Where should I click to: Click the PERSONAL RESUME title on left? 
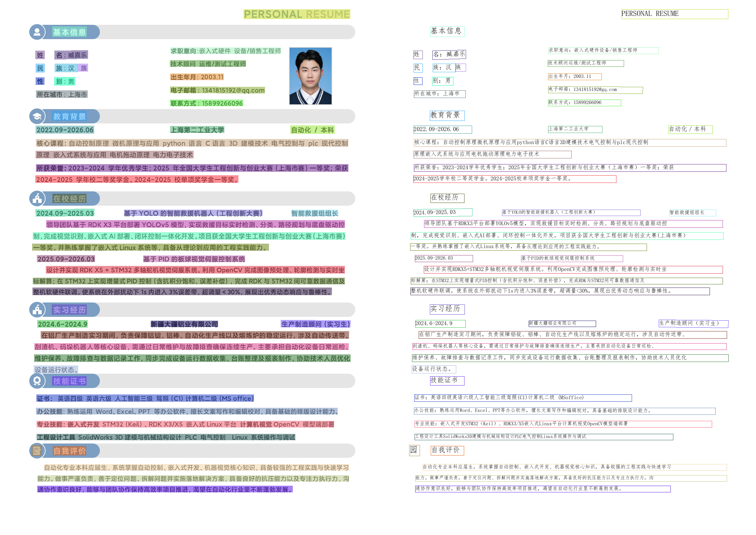pyautogui.click(x=296, y=14)
